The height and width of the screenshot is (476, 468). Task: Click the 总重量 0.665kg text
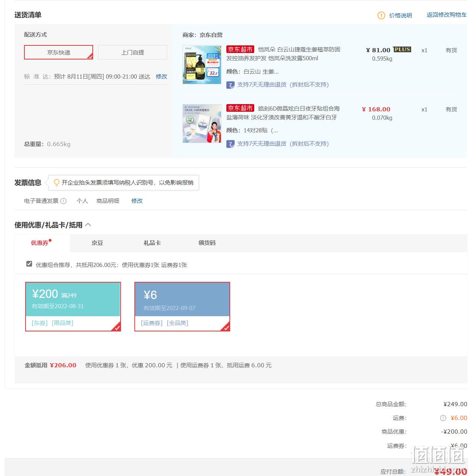47,144
